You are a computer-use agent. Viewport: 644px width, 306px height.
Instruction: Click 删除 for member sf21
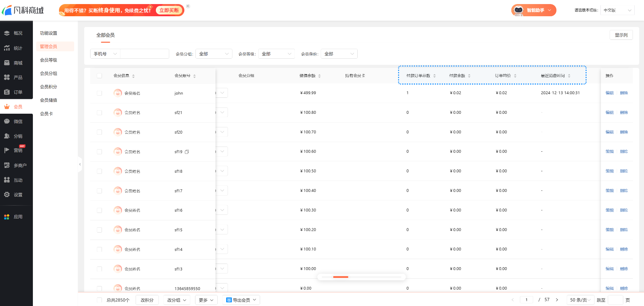[x=624, y=113]
